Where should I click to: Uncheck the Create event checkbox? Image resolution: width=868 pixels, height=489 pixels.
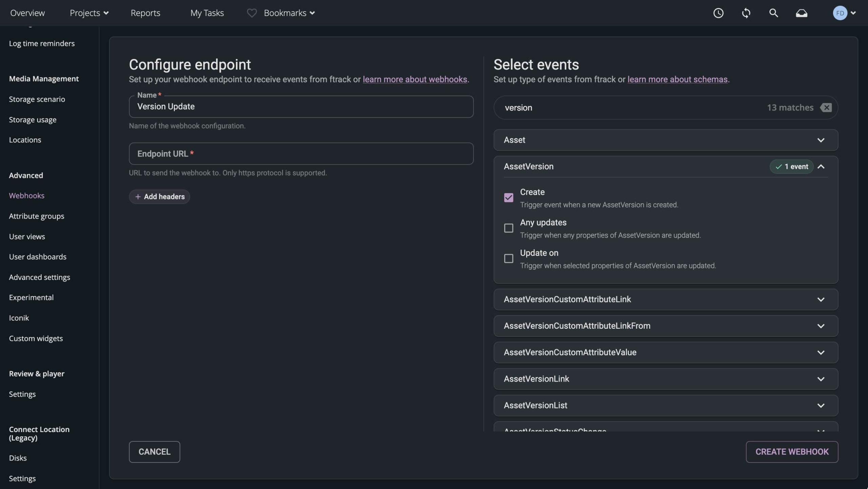click(508, 198)
